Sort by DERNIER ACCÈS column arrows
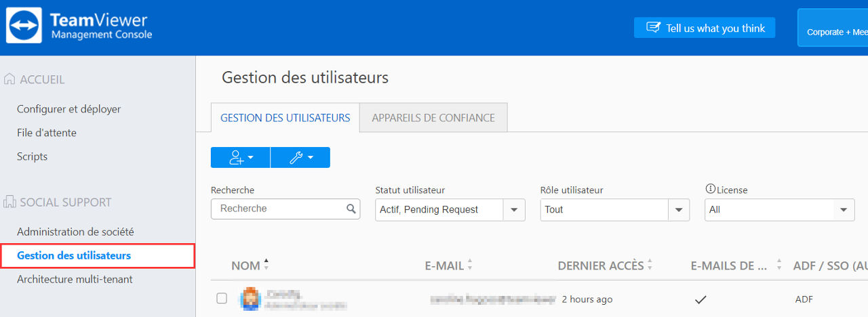This screenshot has height=317, width=868. coord(650,265)
